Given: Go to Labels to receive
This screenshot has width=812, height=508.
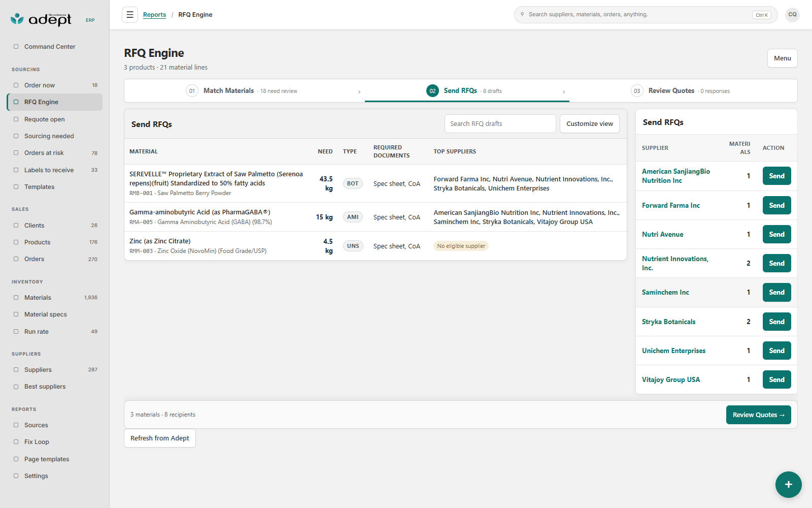Looking at the screenshot, I should pyautogui.click(x=55, y=170).
